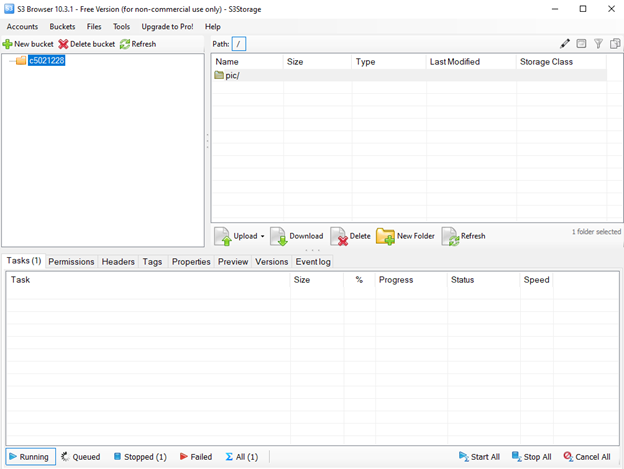This screenshot has width=624, height=469.
Task: Show Queued tasks filter
Action: pyautogui.click(x=80, y=457)
